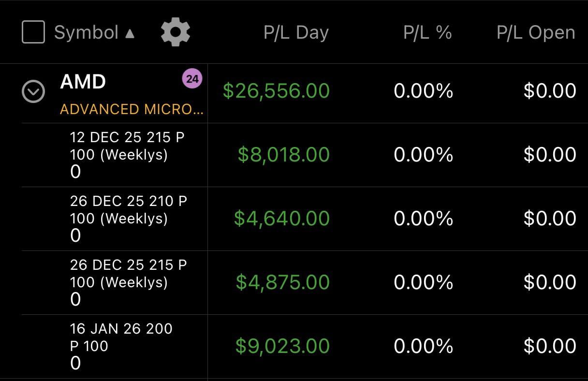The width and height of the screenshot is (588, 381).
Task: Collapse the AMD position group chevron
Action: click(33, 91)
